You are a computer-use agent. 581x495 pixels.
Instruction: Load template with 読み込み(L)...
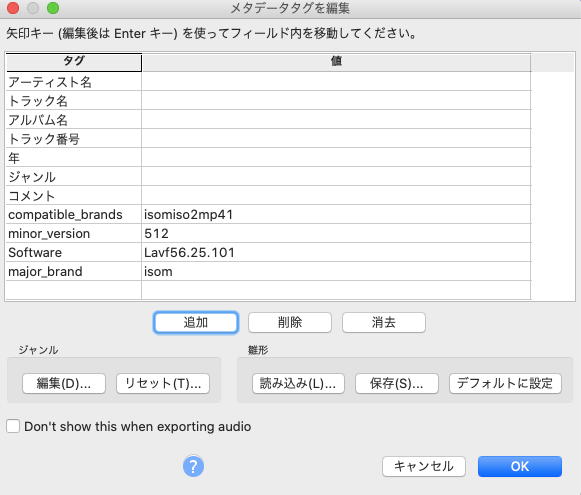[x=298, y=383]
